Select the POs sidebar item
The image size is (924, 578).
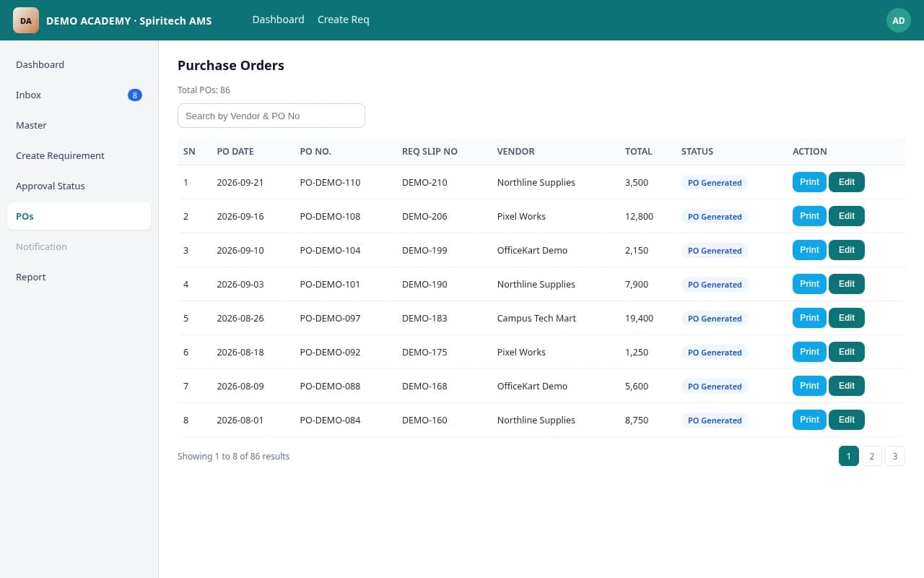79,216
